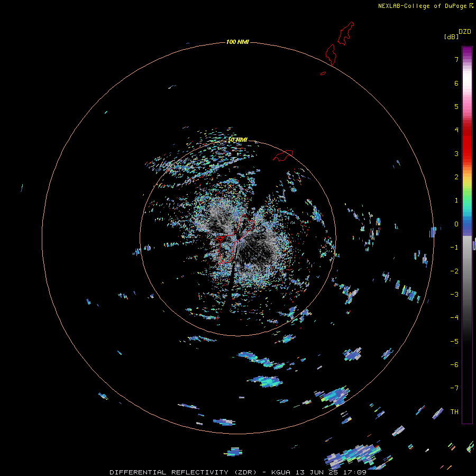The width and height of the screenshot is (476, 476).
Task: Click the DZD color scale title
Action: coord(465,32)
